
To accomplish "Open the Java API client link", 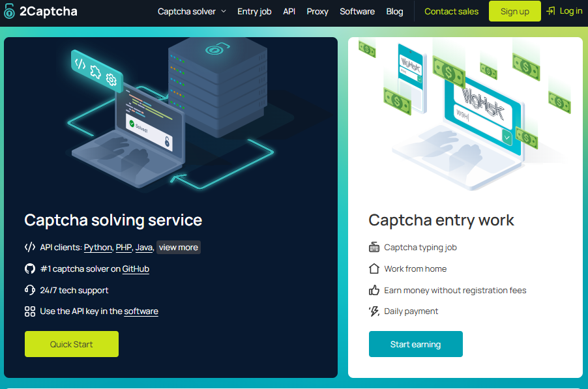I will coord(143,248).
